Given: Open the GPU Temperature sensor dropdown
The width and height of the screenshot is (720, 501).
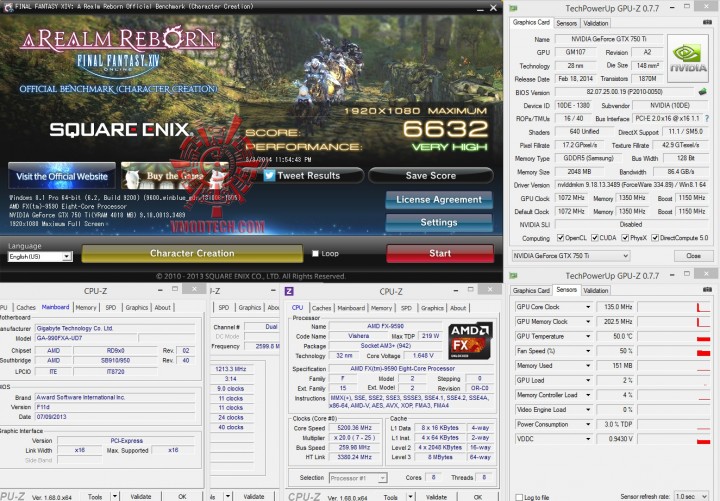Looking at the screenshot, I should tap(588, 336).
